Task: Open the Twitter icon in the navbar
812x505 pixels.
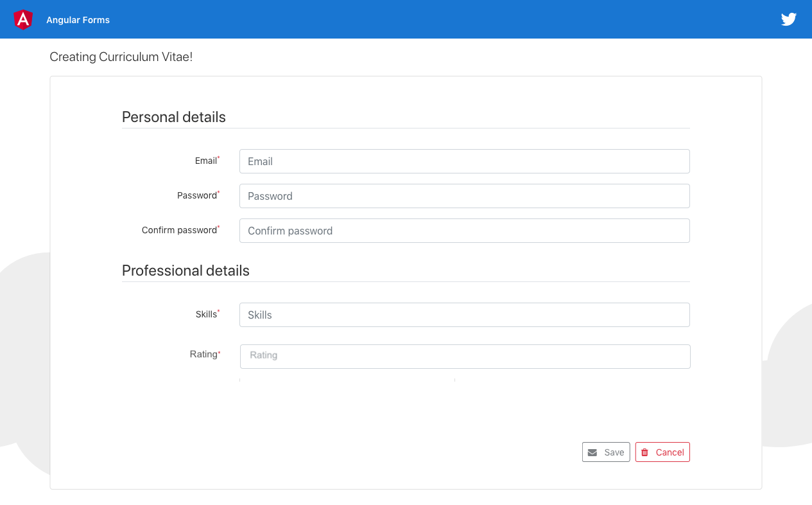Action: tap(789, 19)
